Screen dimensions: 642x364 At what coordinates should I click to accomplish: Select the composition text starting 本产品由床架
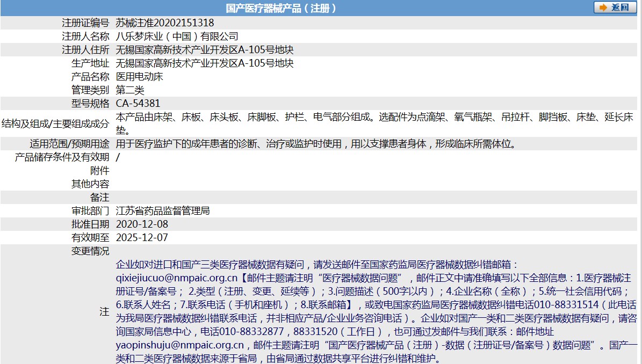coord(374,123)
